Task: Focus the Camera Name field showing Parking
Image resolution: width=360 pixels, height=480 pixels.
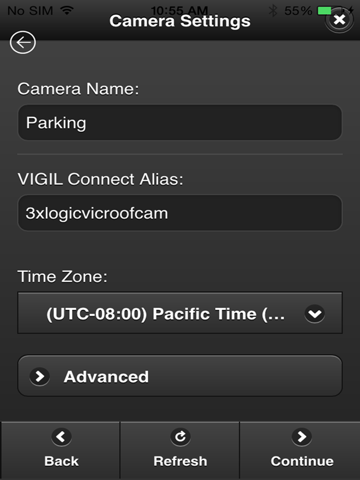Action: pyautogui.click(x=180, y=122)
